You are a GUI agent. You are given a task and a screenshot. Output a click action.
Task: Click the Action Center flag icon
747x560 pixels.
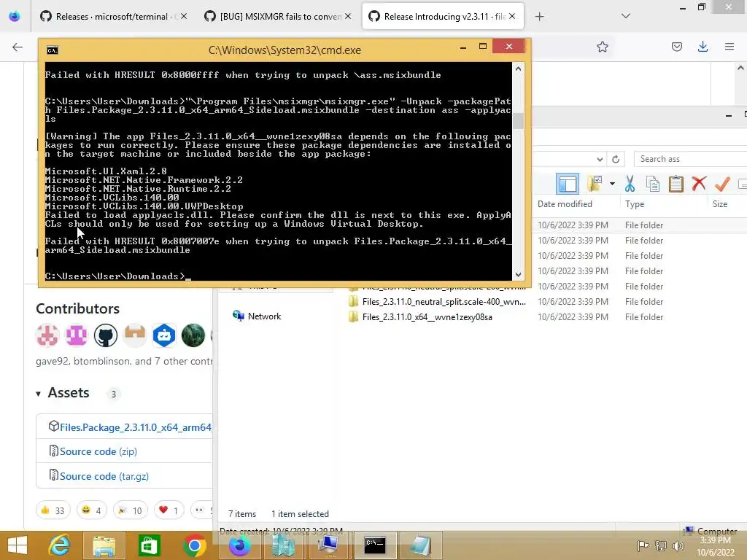click(x=643, y=545)
